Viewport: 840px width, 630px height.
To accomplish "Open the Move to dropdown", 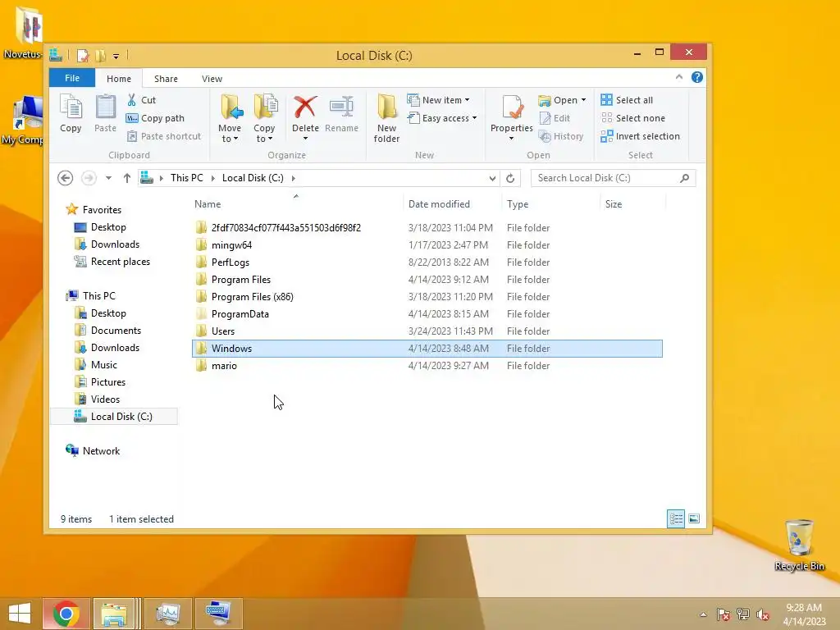I will pos(230,119).
